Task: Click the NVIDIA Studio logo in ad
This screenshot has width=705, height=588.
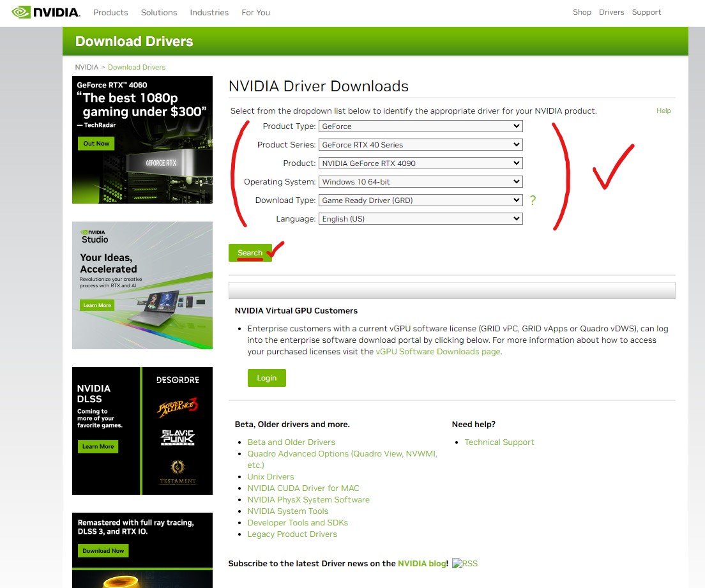Action: tap(95, 236)
